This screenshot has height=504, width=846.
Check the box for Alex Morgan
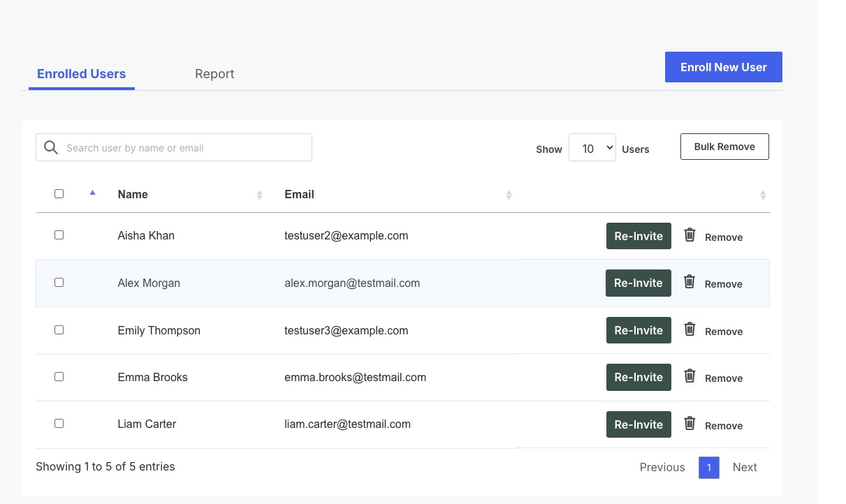coord(59,283)
